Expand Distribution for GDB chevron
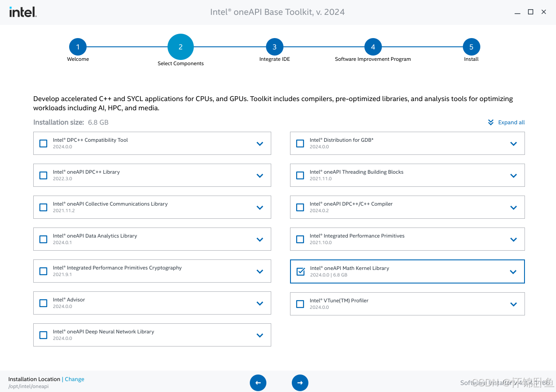 pos(514,143)
